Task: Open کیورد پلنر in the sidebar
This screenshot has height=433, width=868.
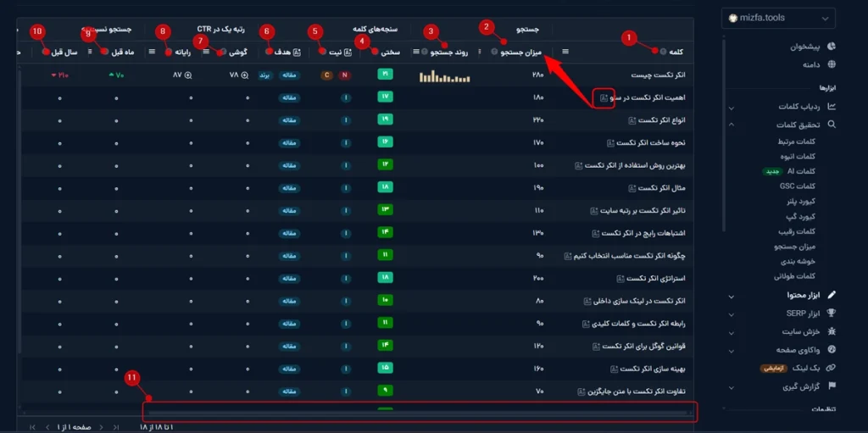Action: (x=800, y=202)
